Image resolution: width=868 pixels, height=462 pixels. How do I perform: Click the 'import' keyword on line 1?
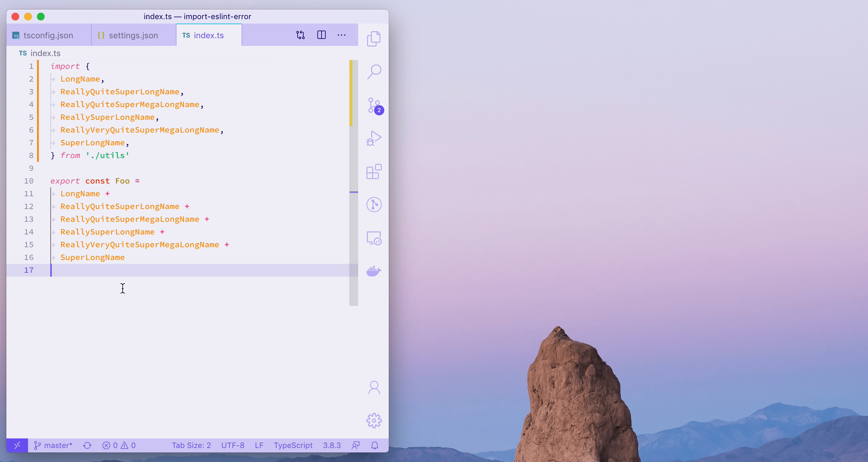[x=65, y=66]
